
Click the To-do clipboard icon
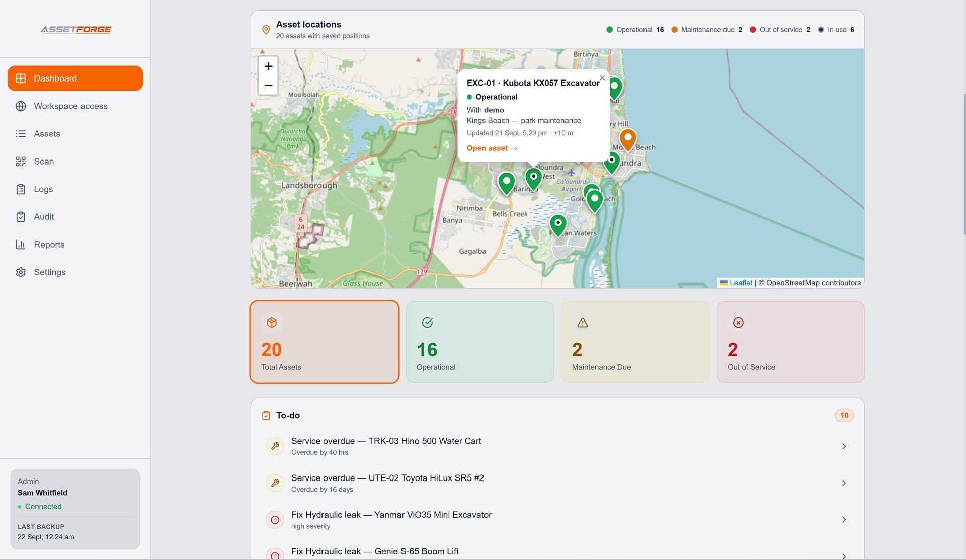point(266,416)
